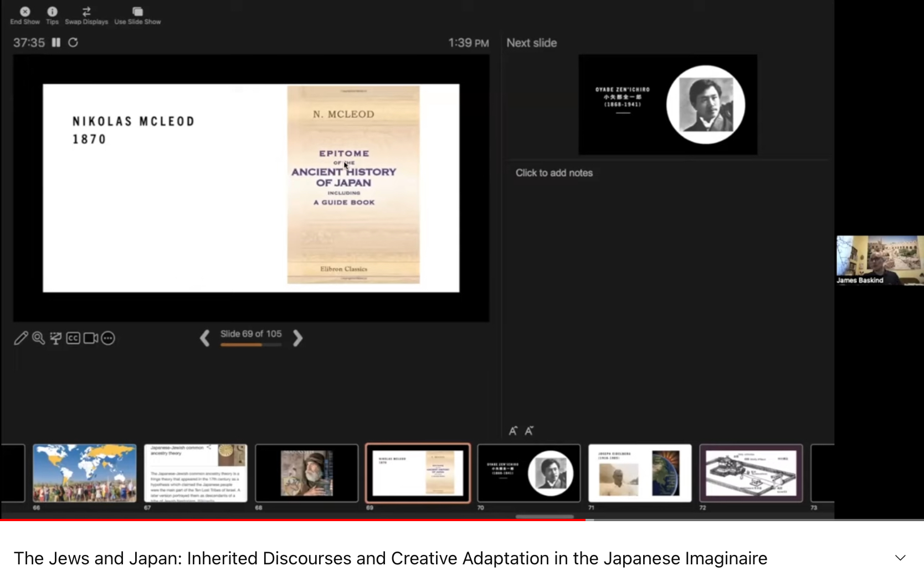
Task: Select slide 66 world map thumbnail
Action: (x=84, y=473)
